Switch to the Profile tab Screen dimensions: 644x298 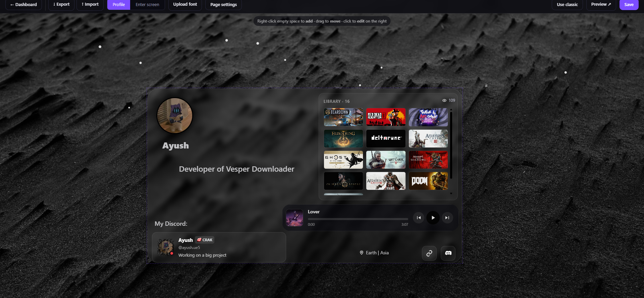tap(119, 5)
